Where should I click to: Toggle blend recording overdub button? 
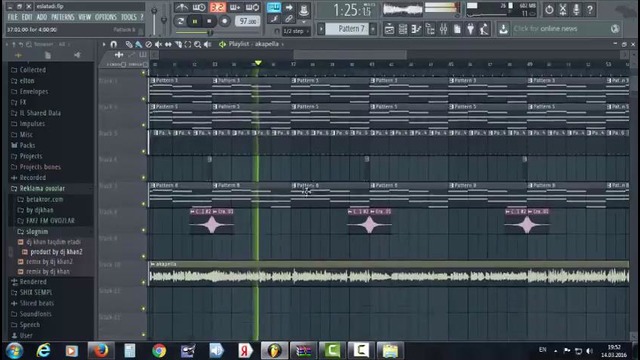click(235, 7)
